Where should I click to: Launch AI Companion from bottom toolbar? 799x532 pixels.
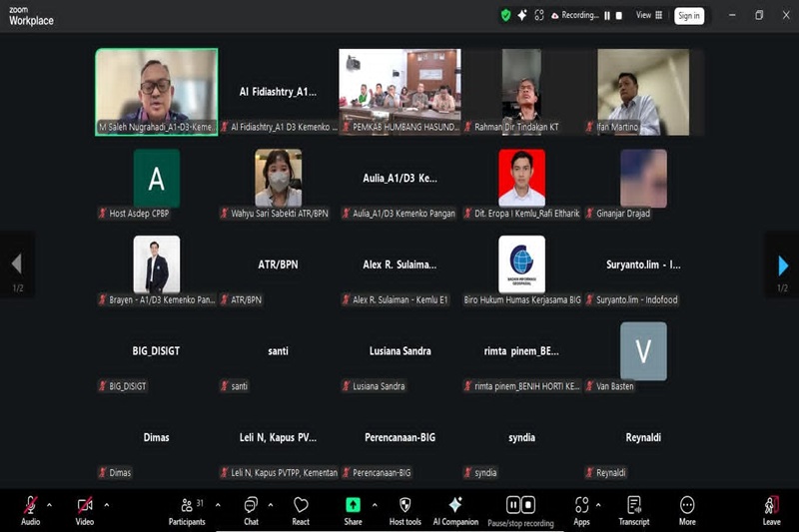click(454, 509)
